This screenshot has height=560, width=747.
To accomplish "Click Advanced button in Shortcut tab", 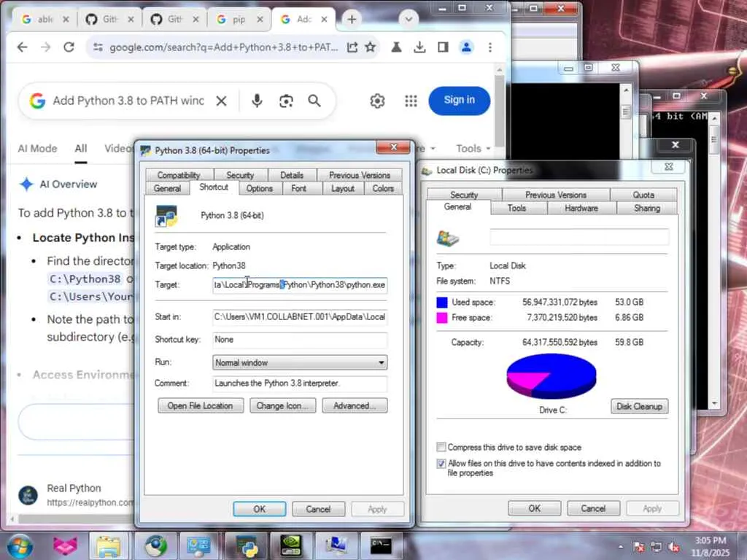I will [355, 405].
